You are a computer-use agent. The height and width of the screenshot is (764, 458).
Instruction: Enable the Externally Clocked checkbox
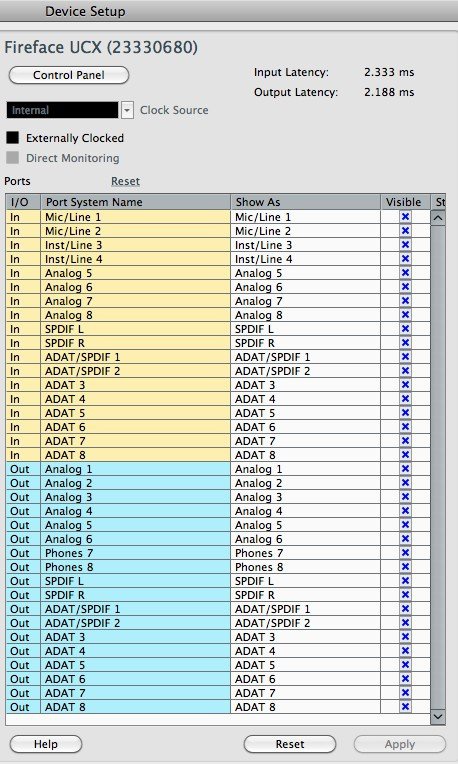click(x=13, y=138)
